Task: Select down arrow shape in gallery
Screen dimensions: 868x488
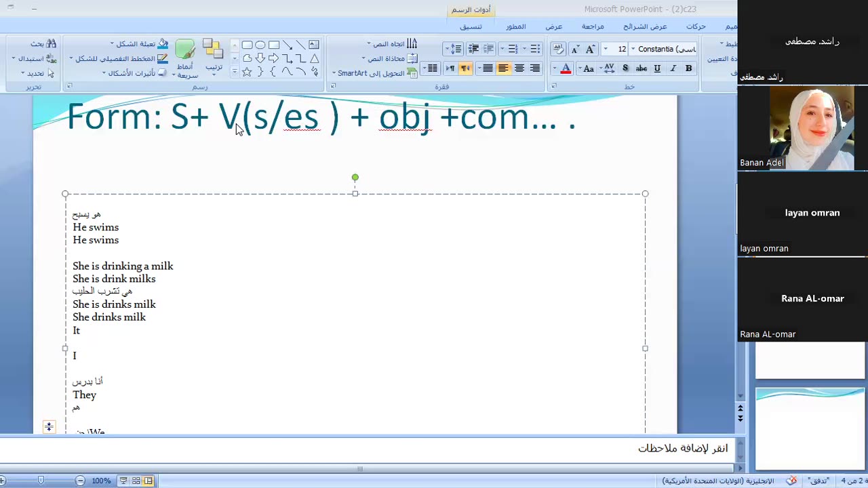Action: pos(260,58)
